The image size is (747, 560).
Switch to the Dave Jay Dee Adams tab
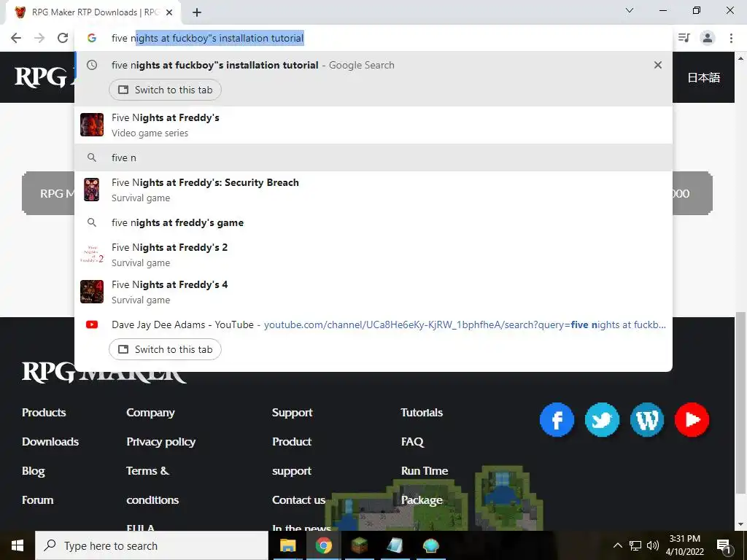pyautogui.click(x=165, y=349)
